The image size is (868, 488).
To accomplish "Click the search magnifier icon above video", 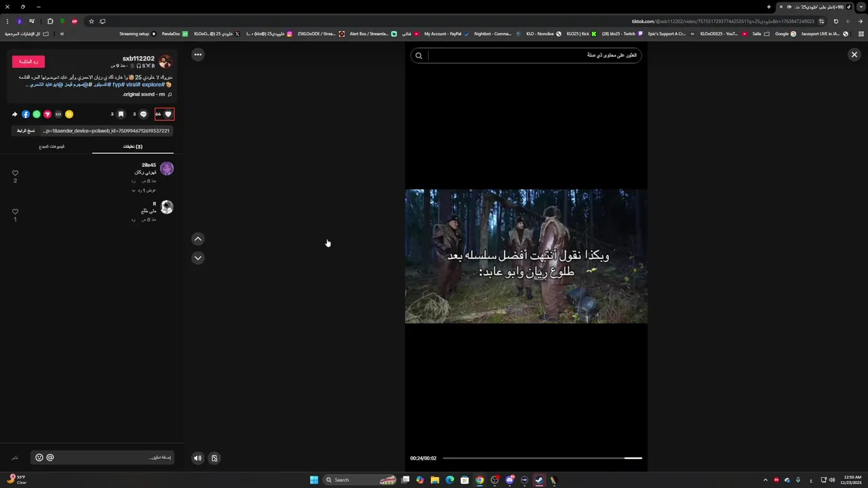I will [x=418, y=56].
